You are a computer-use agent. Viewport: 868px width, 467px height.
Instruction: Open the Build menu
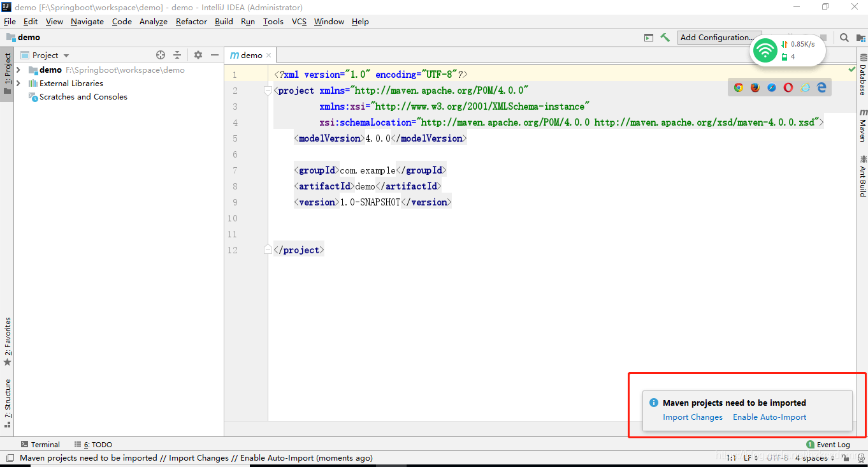pyautogui.click(x=224, y=22)
